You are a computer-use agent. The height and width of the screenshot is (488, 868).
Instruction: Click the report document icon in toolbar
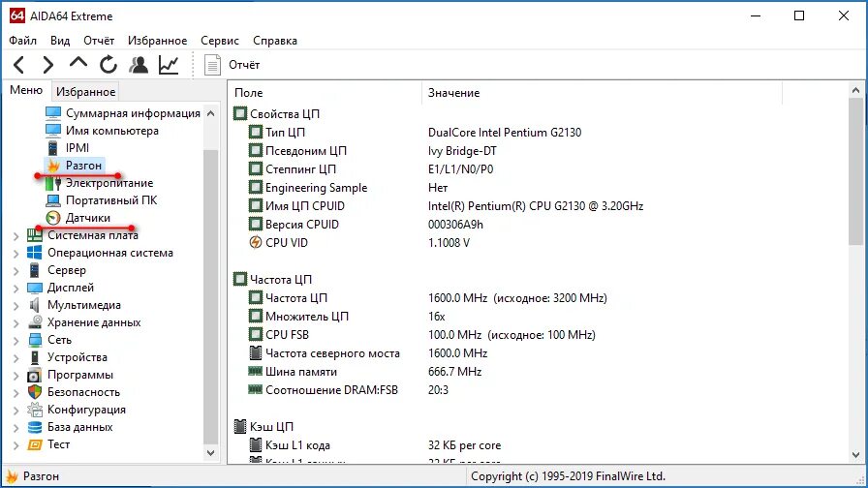[212, 65]
